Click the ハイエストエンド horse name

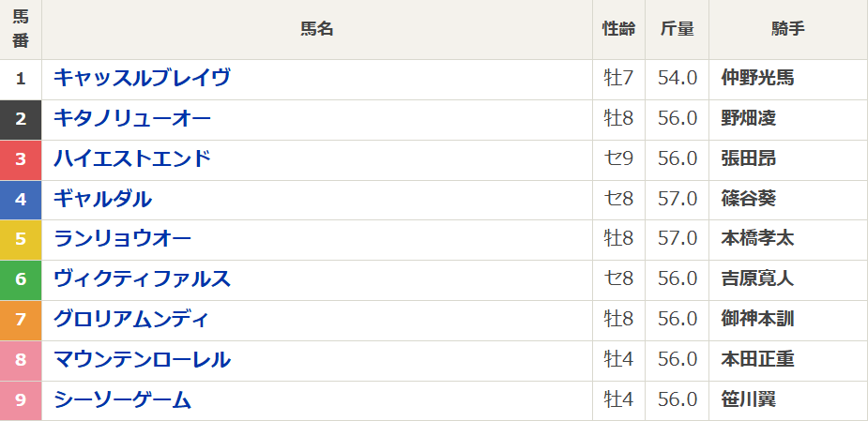(x=132, y=158)
